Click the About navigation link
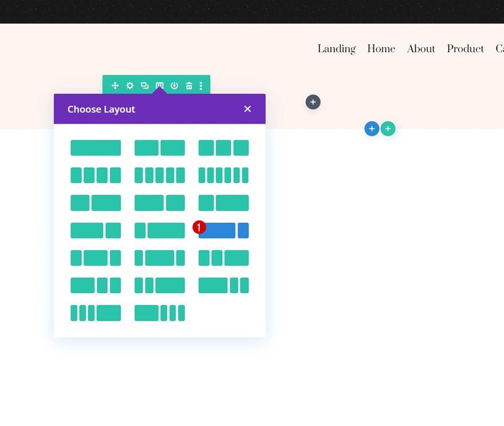 pos(421,49)
